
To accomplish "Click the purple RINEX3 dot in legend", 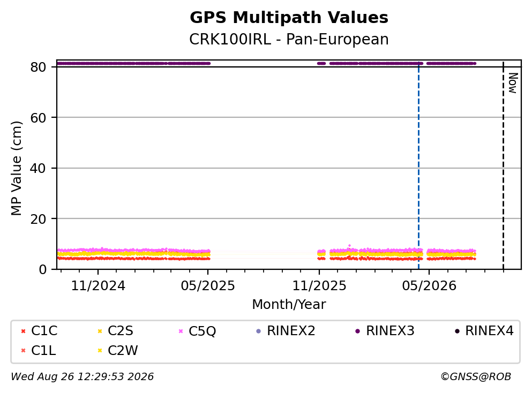I will click(x=357, y=331).
